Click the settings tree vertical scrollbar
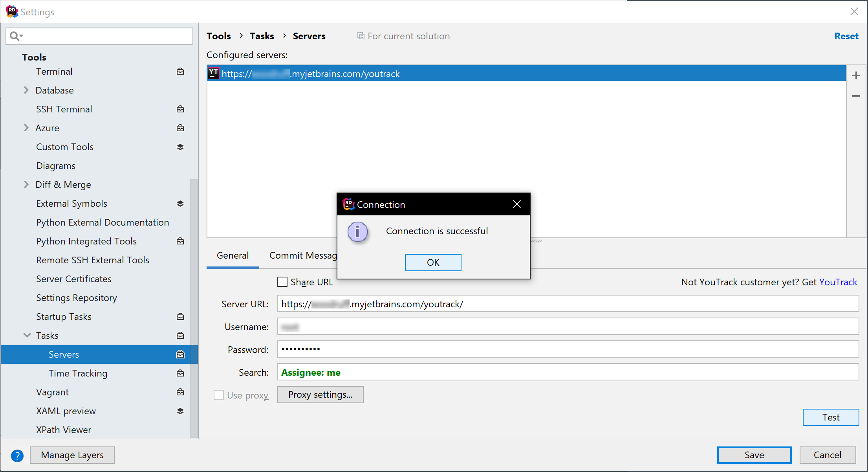 [x=194, y=309]
